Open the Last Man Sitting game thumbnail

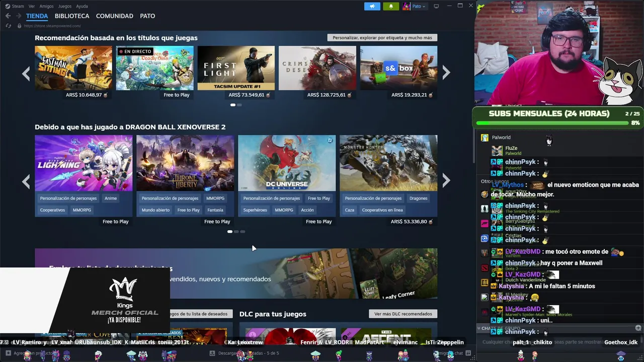pyautogui.click(x=73, y=68)
